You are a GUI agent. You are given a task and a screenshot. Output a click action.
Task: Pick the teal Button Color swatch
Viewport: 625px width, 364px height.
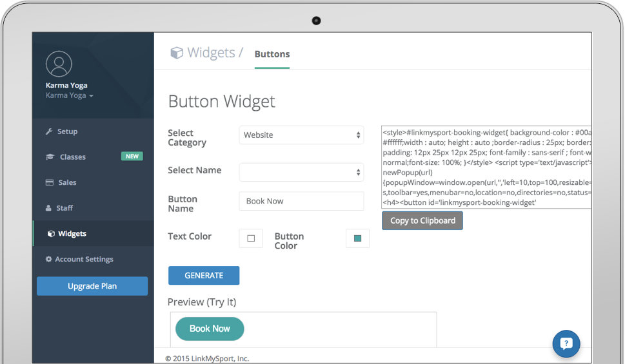357,238
